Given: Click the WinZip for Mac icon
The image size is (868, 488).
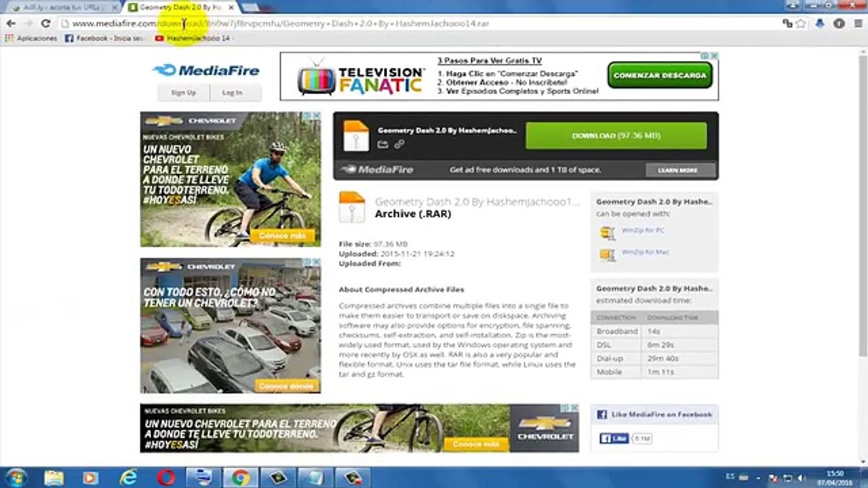Looking at the screenshot, I should [x=607, y=255].
